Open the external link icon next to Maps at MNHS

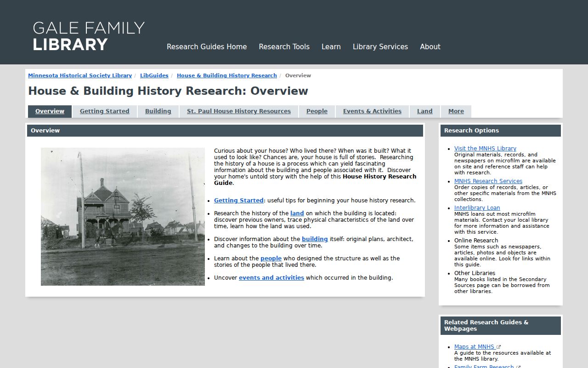coord(499,347)
